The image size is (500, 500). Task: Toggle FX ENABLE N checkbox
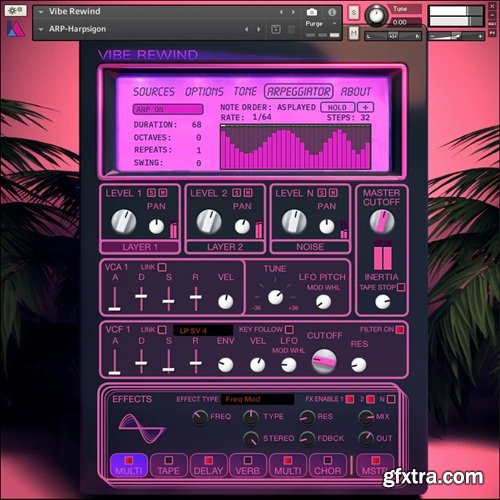pyautogui.click(x=391, y=399)
